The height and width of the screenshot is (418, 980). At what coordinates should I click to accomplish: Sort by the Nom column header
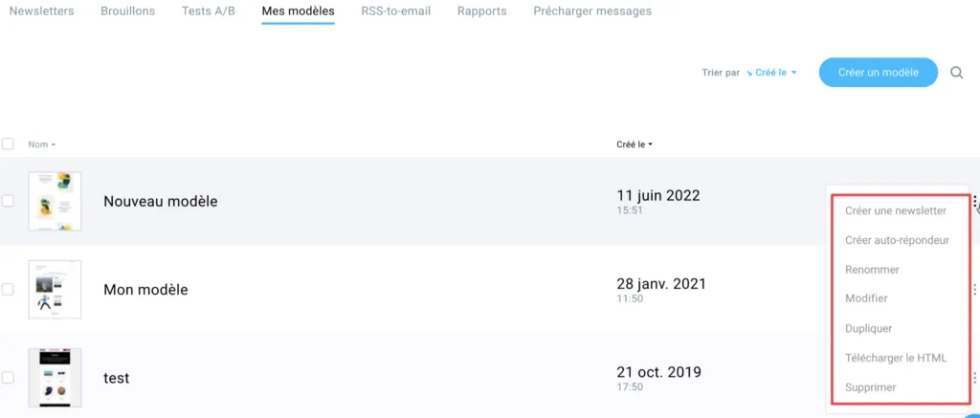click(41, 144)
